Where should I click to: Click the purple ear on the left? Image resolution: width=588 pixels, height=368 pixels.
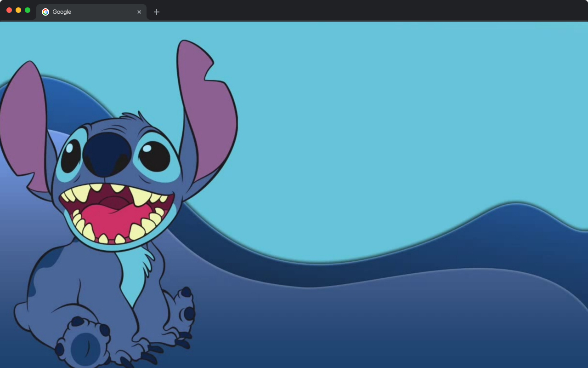point(23,124)
